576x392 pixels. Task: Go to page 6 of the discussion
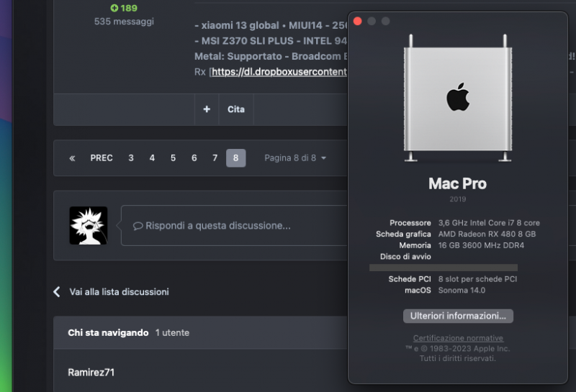tap(194, 158)
